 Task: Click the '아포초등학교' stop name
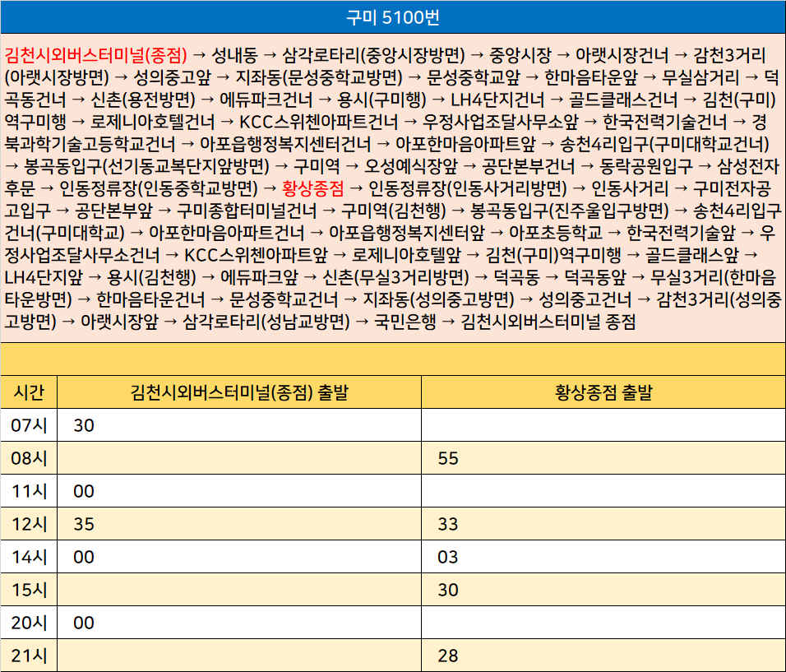pos(556,234)
